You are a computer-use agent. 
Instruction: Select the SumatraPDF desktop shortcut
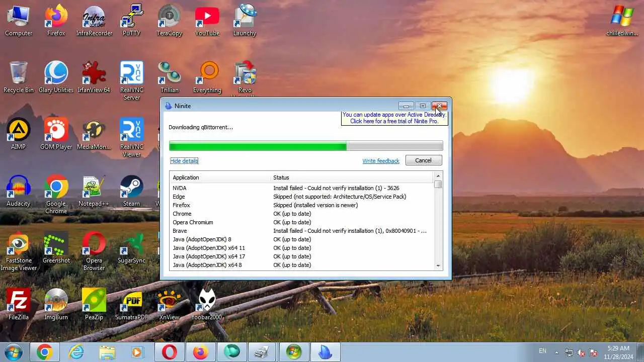[132, 304]
